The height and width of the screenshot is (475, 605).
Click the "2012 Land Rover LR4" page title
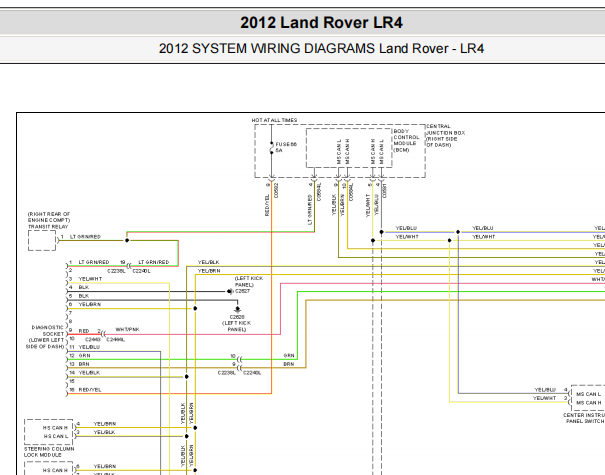click(321, 23)
